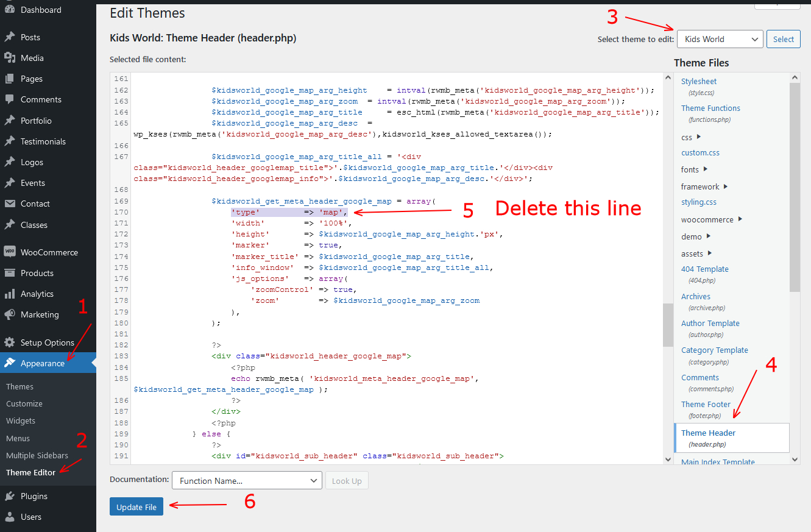The image size is (811, 532).
Task: Click the Theme Files list scrollbar thumb
Action: tap(795, 187)
